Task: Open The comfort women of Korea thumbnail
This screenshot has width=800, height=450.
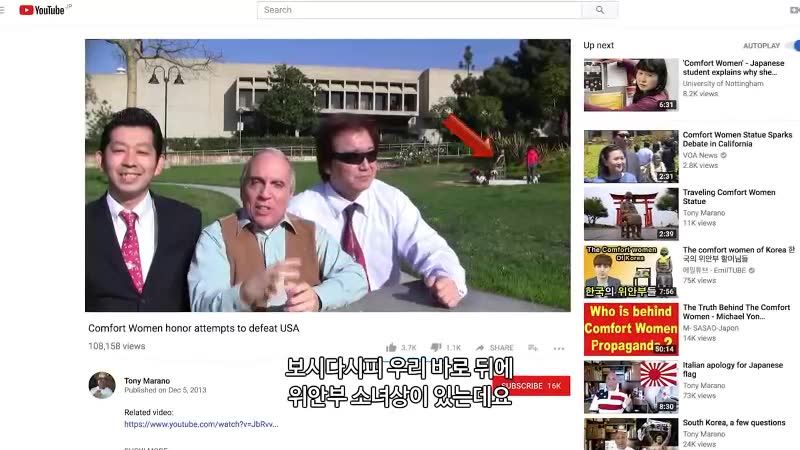Action: pos(631,271)
